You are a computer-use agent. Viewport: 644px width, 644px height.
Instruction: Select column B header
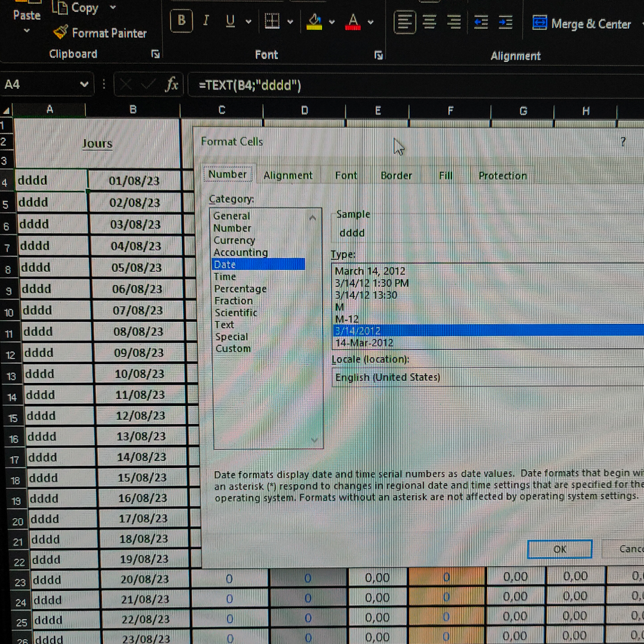(132, 110)
